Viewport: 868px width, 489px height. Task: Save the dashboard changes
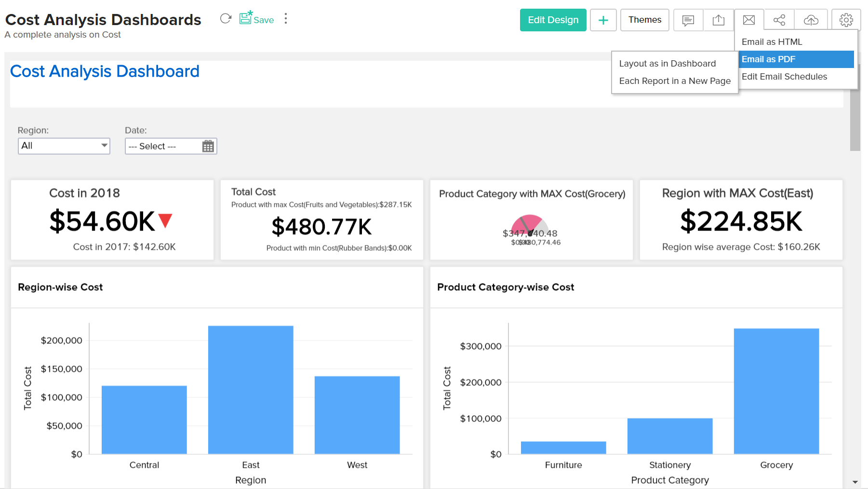point(256,19)
